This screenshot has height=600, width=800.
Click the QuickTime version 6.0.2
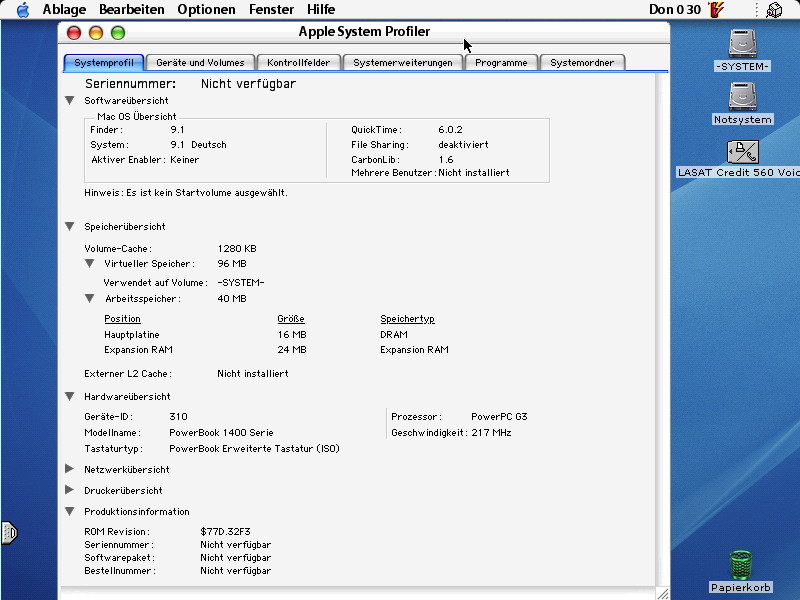pos(451,130)
